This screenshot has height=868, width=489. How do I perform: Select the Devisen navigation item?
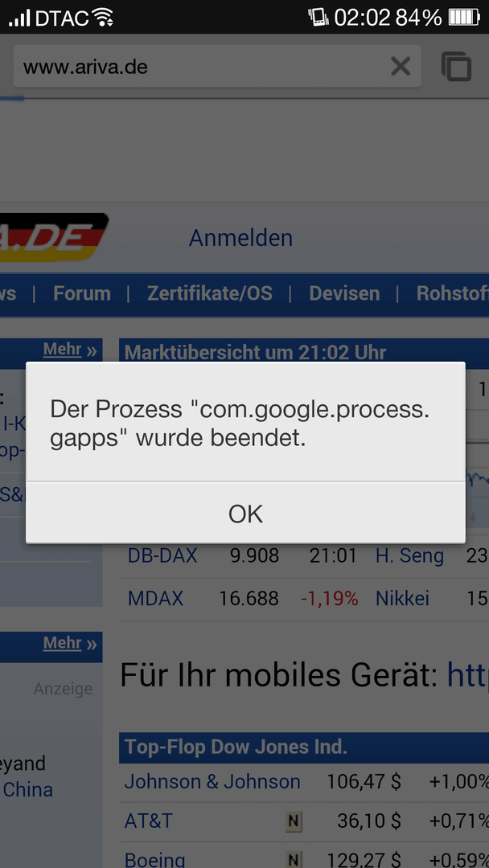344,293
